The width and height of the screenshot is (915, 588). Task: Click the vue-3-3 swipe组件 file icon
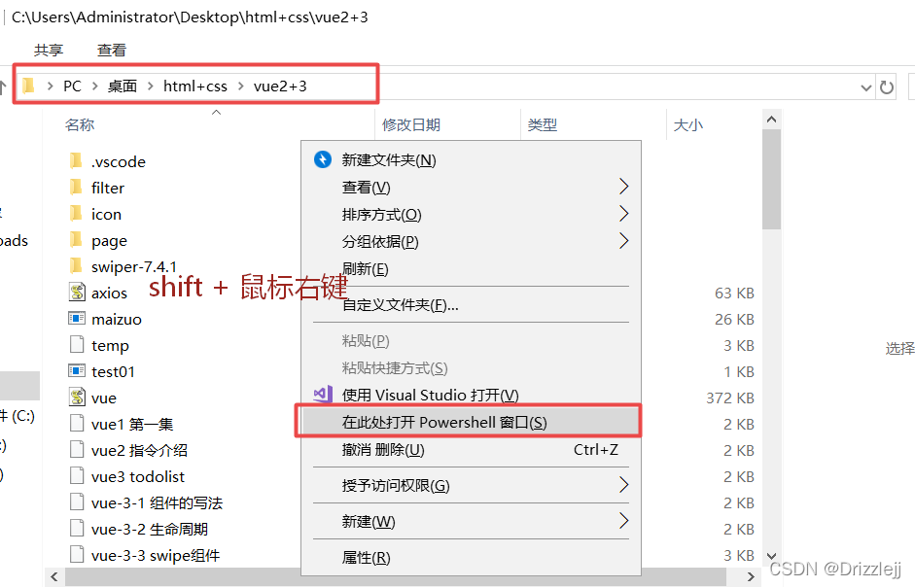point(77,554)
